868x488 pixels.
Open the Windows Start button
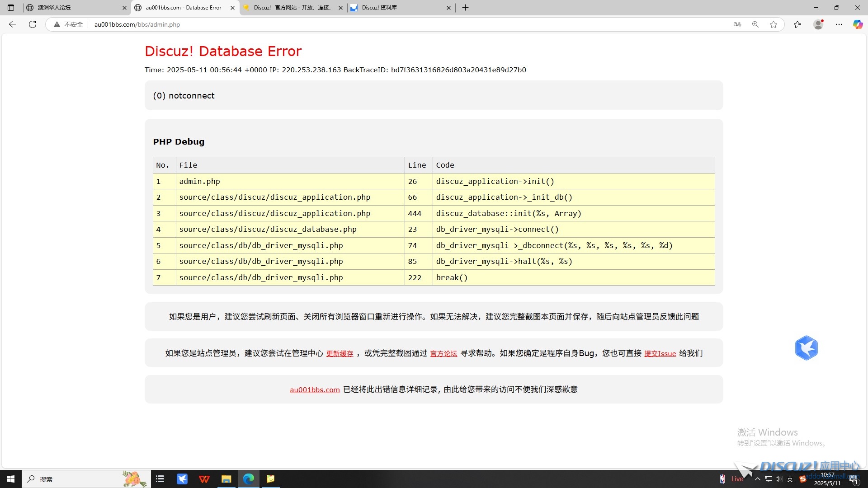pyautogui.click(x=11, y=479)
